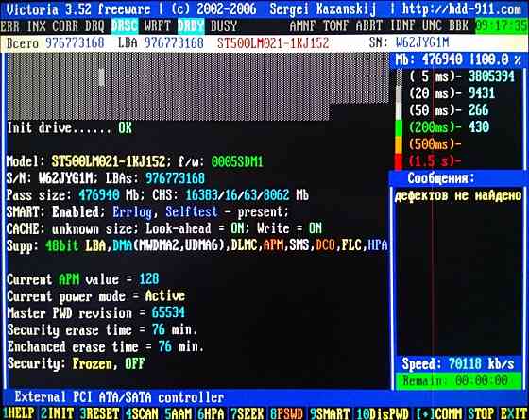Click the green 200ms color block
Screen dimensions: 529x420
tap(399, 127)
